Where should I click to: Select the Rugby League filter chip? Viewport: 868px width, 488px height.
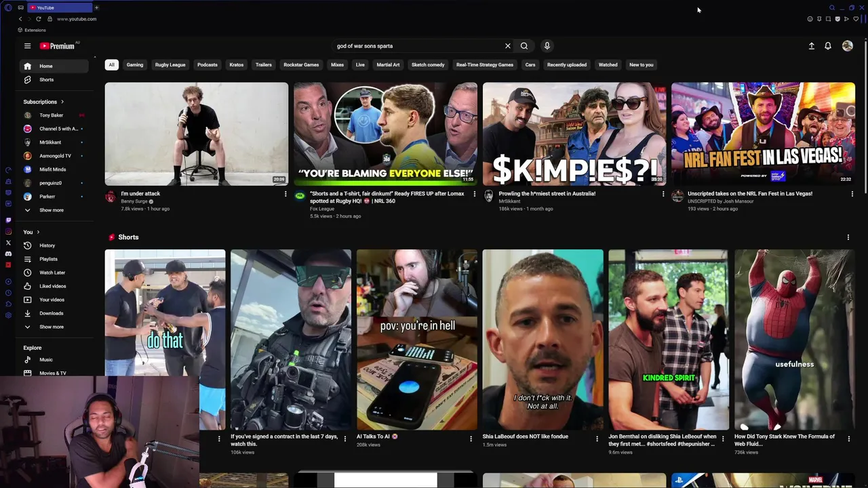(x=170, y=64)
